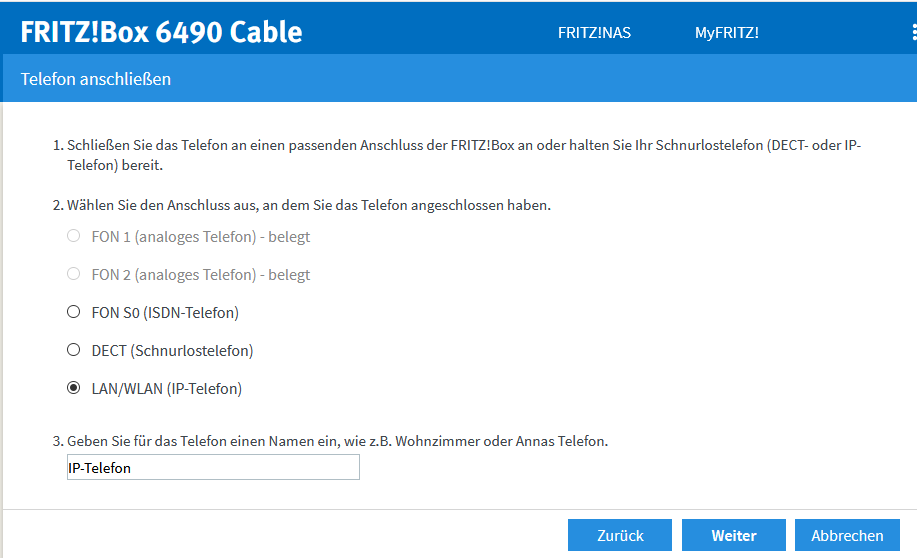Click the FRITZ!Box 6490 Cable logo
Image resolution: width=917 pixels, height=558 pixels.
[161, 32]
